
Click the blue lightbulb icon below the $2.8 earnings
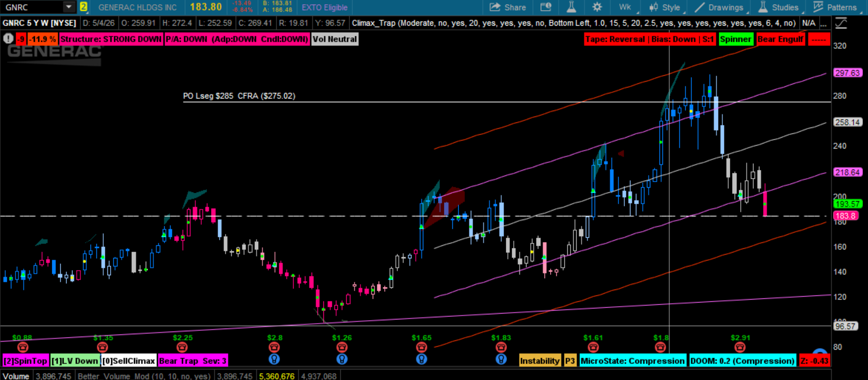pos(274,359)
